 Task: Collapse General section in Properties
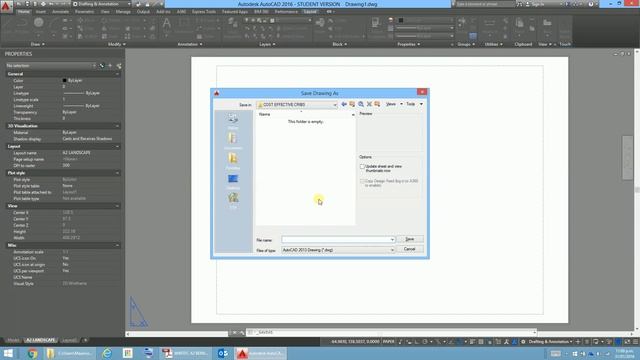[118, 74]
